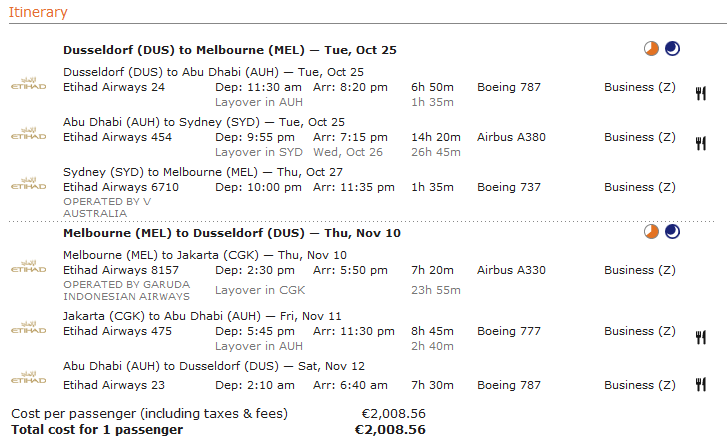Click the Airbus A380 aircraft label
The image size is (727, 444).
(510, 137)
